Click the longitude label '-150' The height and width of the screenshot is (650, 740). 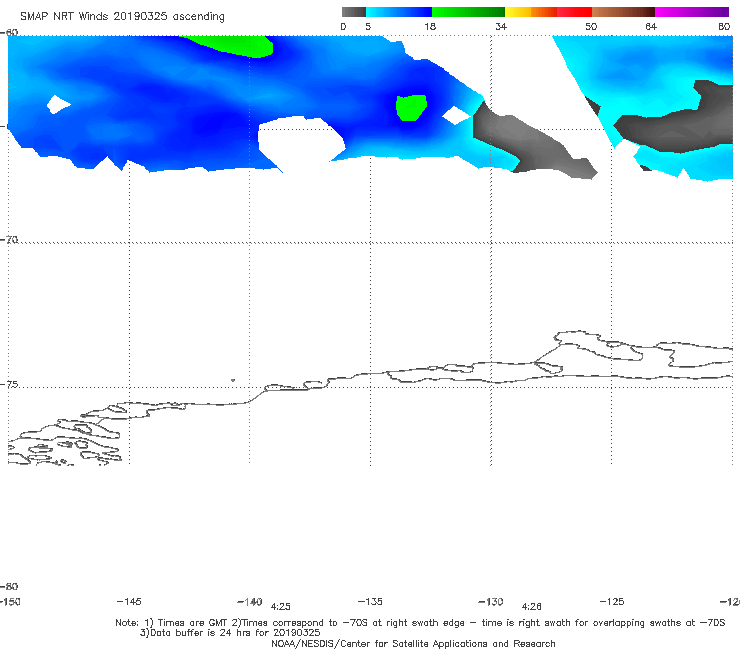point(10,601)
